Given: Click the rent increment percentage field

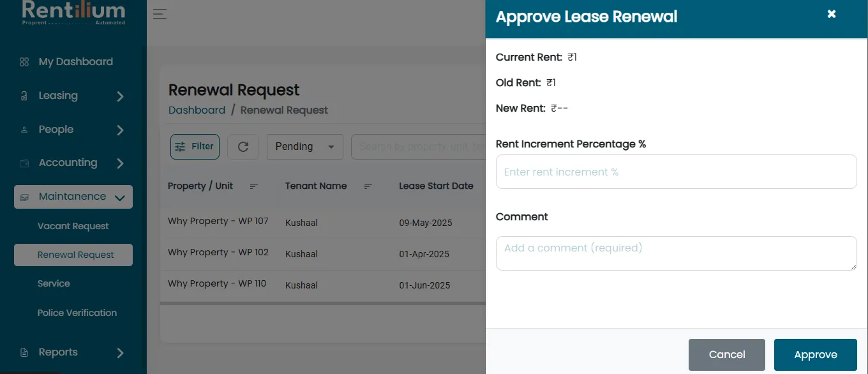Looking at the screenshot, I should (x=677, y=172).
